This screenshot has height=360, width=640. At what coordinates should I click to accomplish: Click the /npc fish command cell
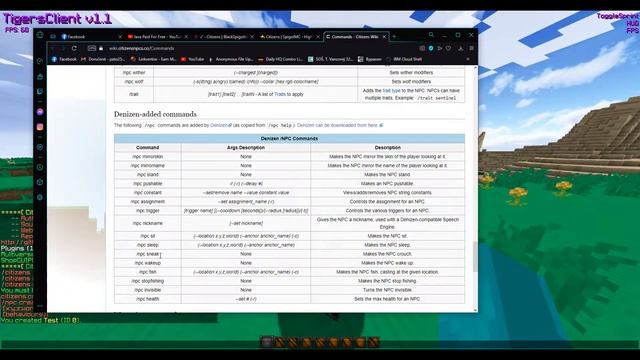[x=148, y=272]
